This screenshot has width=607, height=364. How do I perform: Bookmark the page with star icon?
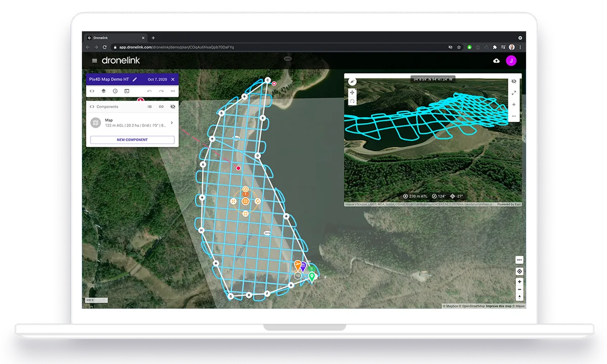click(459, 47)
